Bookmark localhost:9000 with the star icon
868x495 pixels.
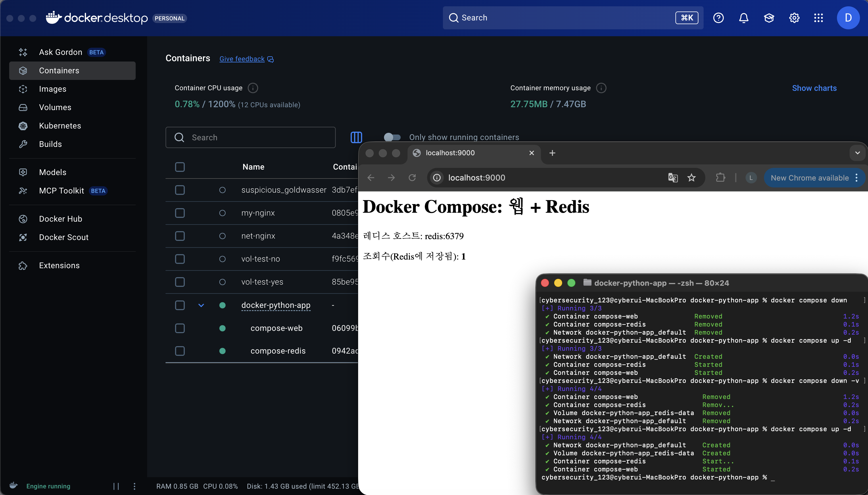click(x=691, y=177)
